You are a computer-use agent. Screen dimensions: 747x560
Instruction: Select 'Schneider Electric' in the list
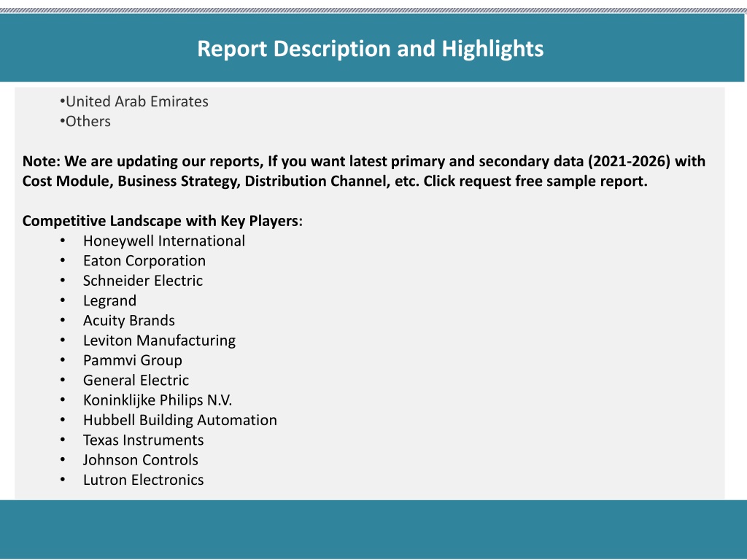(143, 281)
